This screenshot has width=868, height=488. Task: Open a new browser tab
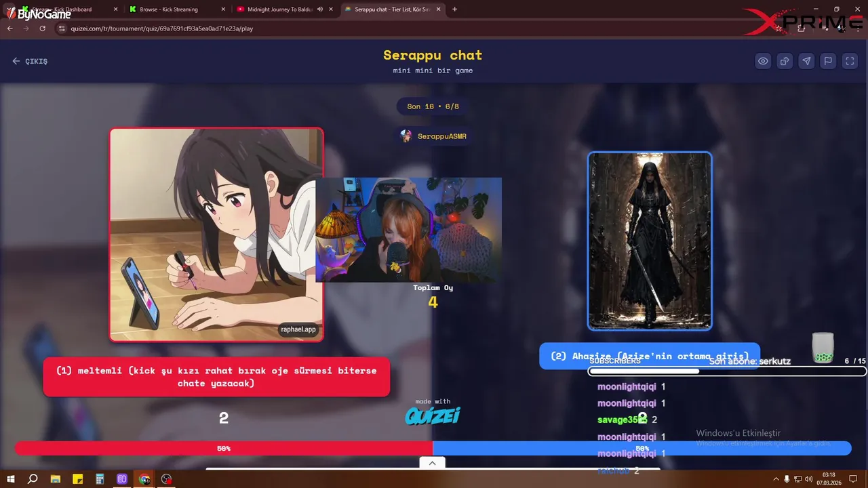454,9
